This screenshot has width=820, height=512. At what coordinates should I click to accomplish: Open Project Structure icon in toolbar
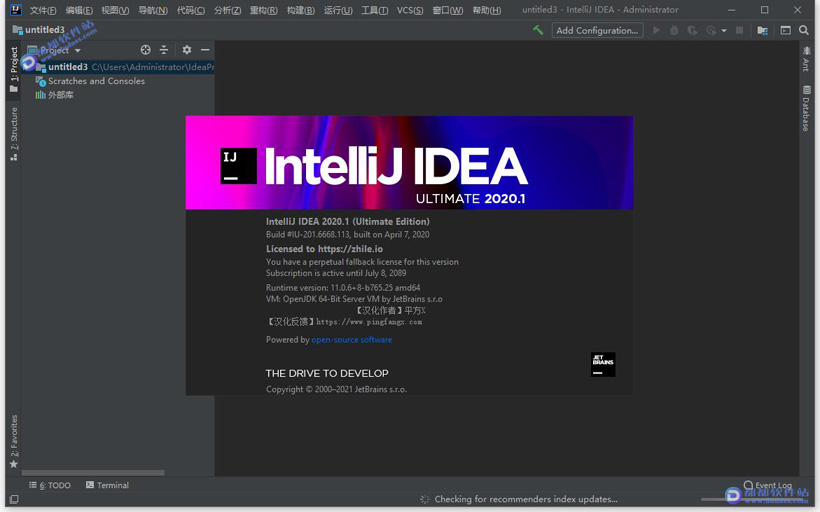coord(762,30)
